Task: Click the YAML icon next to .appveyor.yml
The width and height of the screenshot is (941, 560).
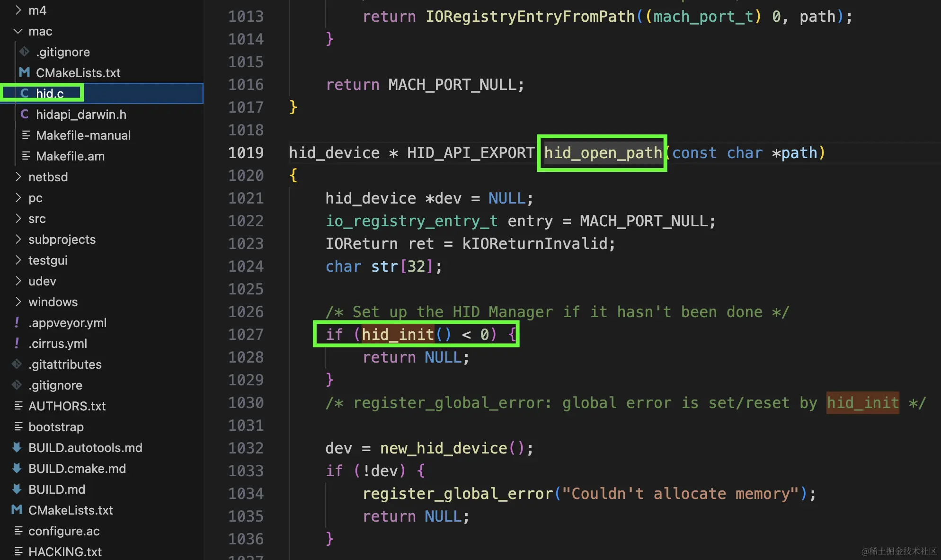Action: tap(17, 322)
